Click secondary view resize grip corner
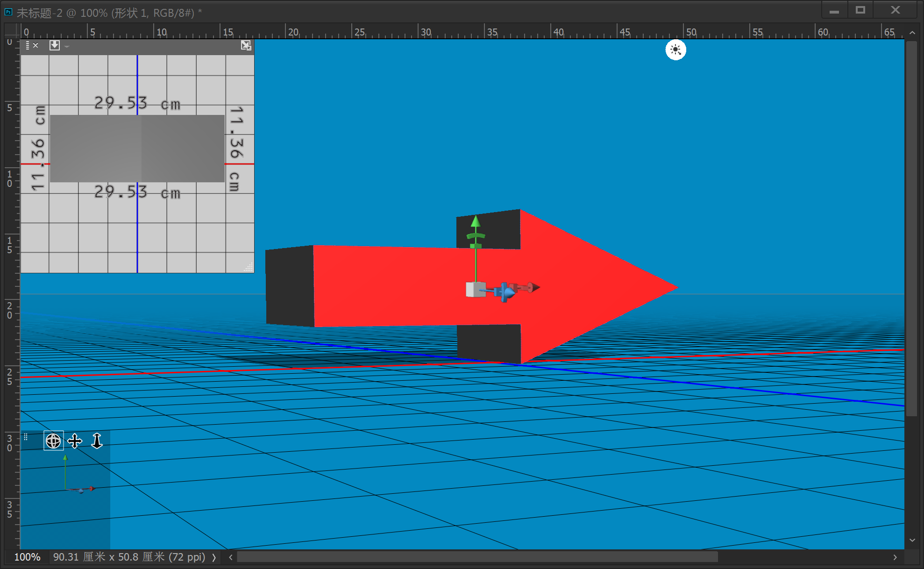The width and height of the screenshot is (924, 569). pos(249,268)
